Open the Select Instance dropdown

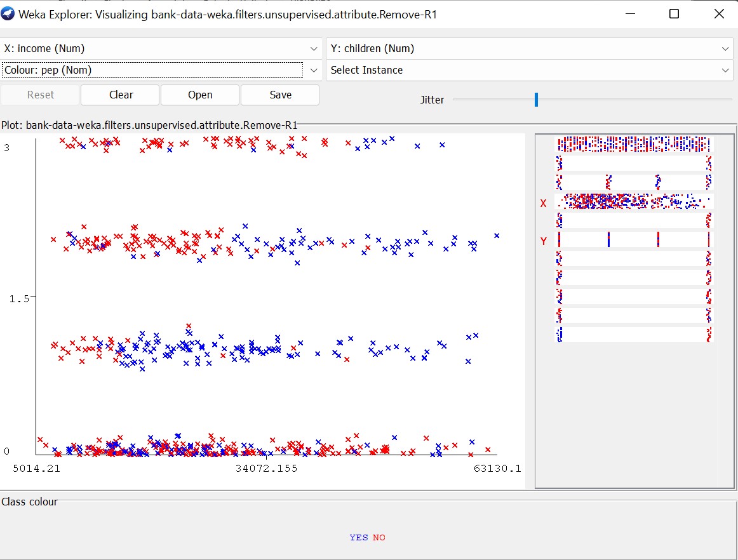click(530, 70)
